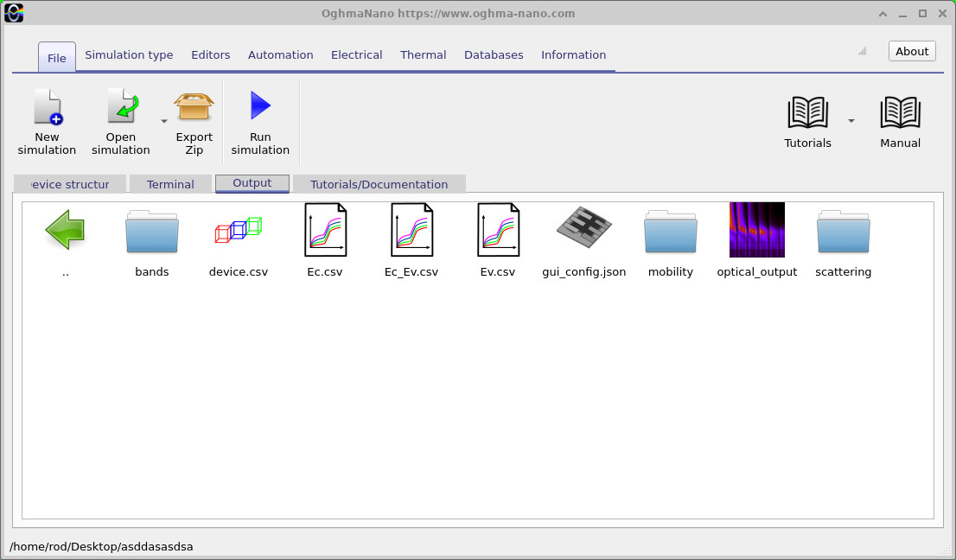The image size is (956, 560).
Task: Select the Ec.csv graph file icon
Action: pyautogui.click(x=325, y=230)
